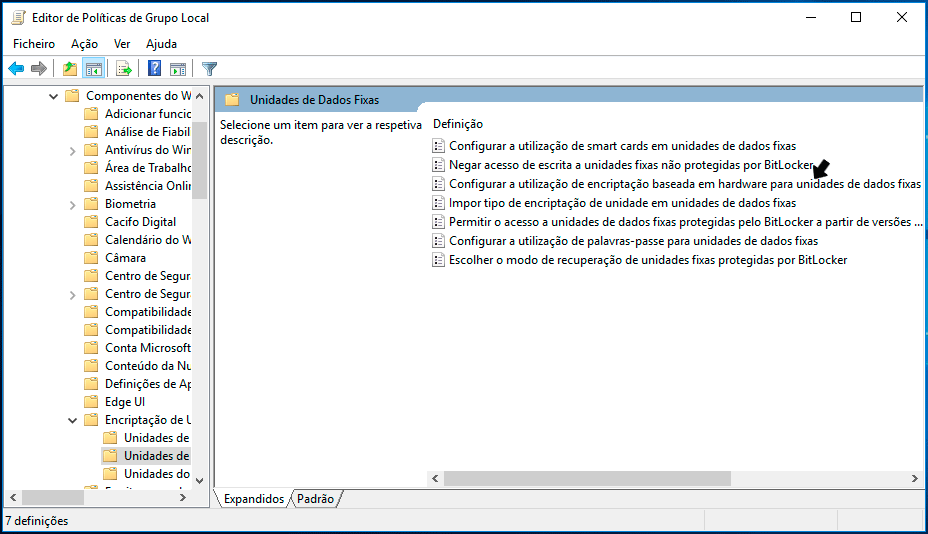Open help via the blue question mark icon
This screenshot has width=928, height=534.
pyautogui.click(x=154, y=69)
